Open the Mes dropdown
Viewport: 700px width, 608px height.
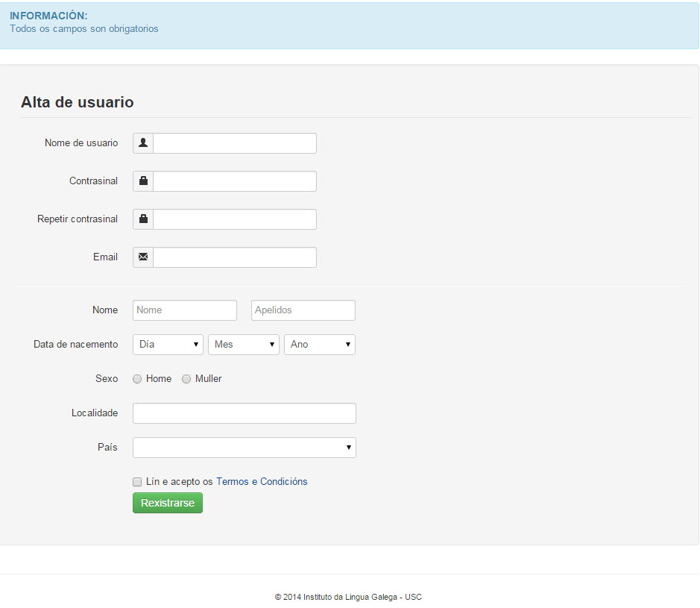(244, 345)
